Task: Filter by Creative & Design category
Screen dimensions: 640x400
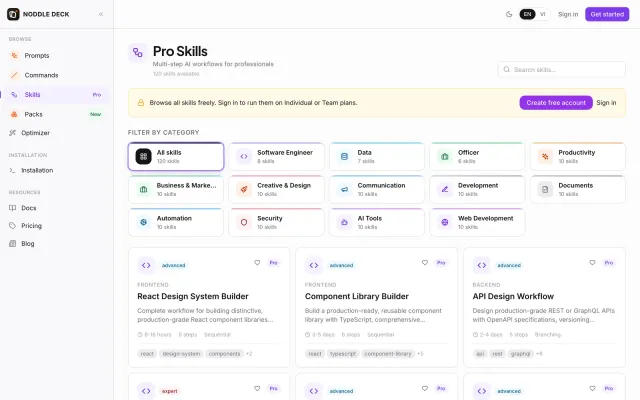Action: point(276,189)
